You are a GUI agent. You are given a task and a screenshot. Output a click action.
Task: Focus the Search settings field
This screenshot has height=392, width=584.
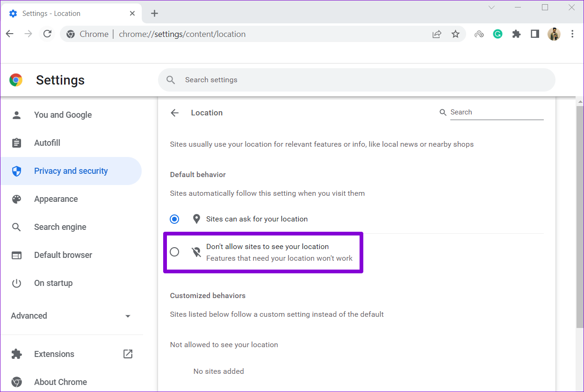tap(356, 80)
